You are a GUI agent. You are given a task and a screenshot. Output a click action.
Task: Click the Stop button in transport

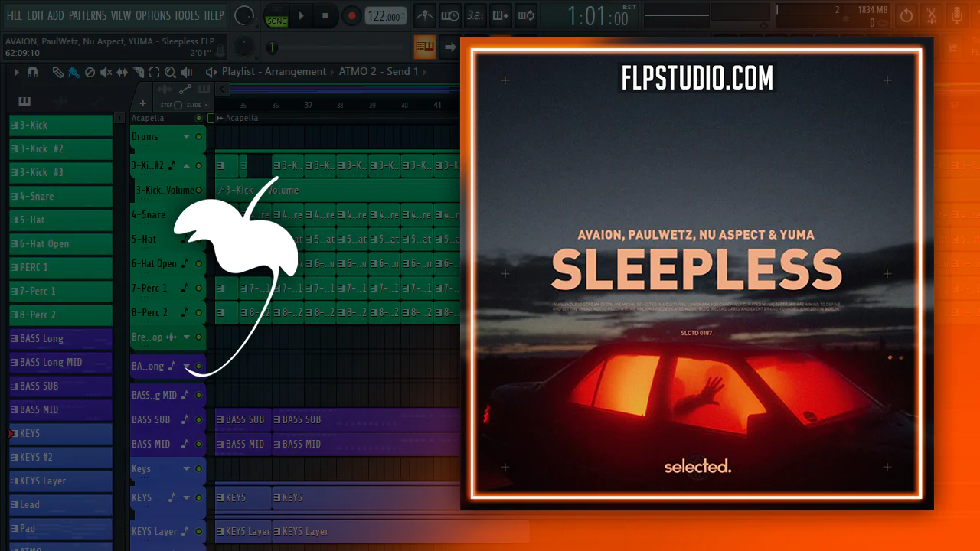coord(325,15)
